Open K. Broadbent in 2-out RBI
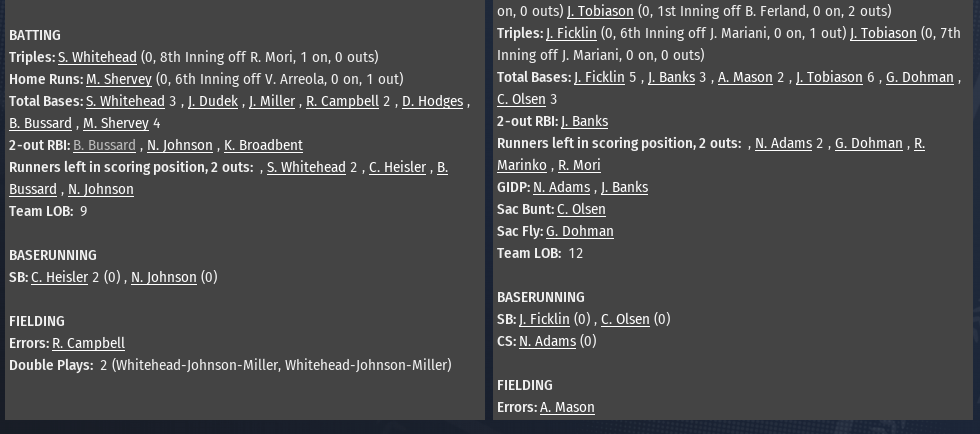The image size is (980, 434). pos(263,146)
